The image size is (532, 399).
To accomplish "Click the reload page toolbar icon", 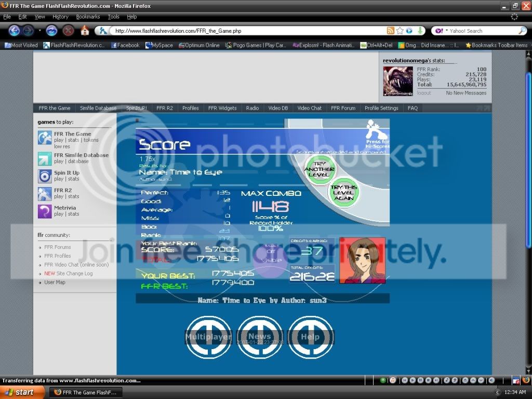I will click(x=51, y=31).
